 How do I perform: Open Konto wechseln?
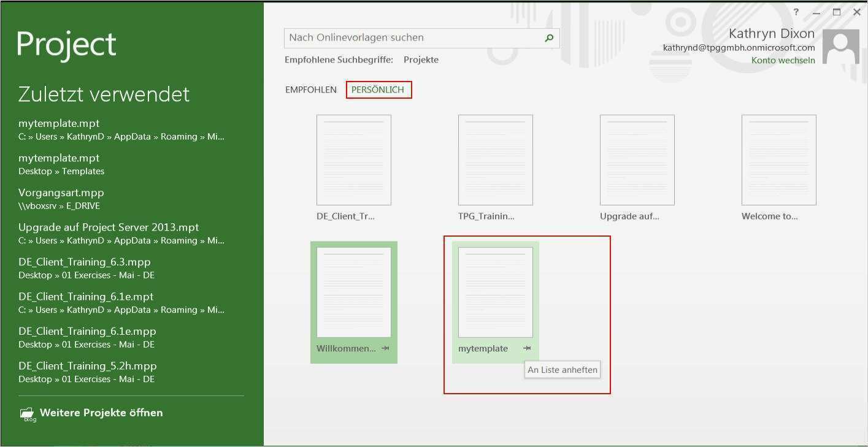[783, 60]
